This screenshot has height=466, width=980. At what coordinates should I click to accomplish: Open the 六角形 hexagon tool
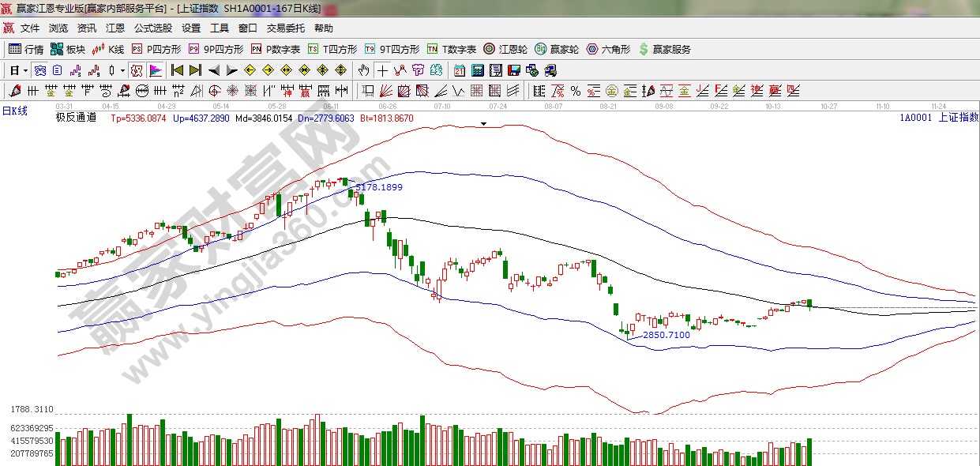[608, 49]
